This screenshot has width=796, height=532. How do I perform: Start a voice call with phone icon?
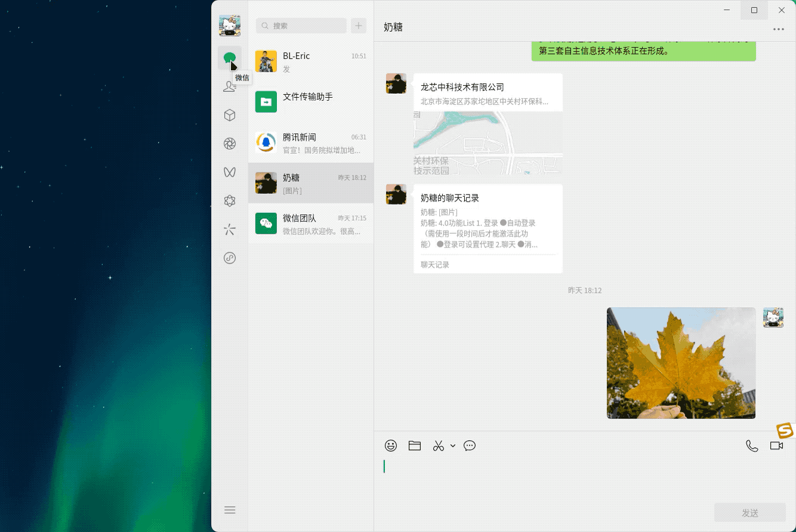coord(752,446)
